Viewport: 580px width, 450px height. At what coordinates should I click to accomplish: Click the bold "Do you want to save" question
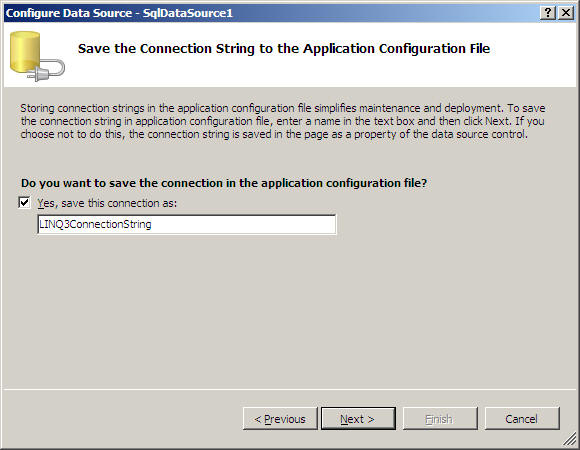pyautogui.click(x=224, y=183)
